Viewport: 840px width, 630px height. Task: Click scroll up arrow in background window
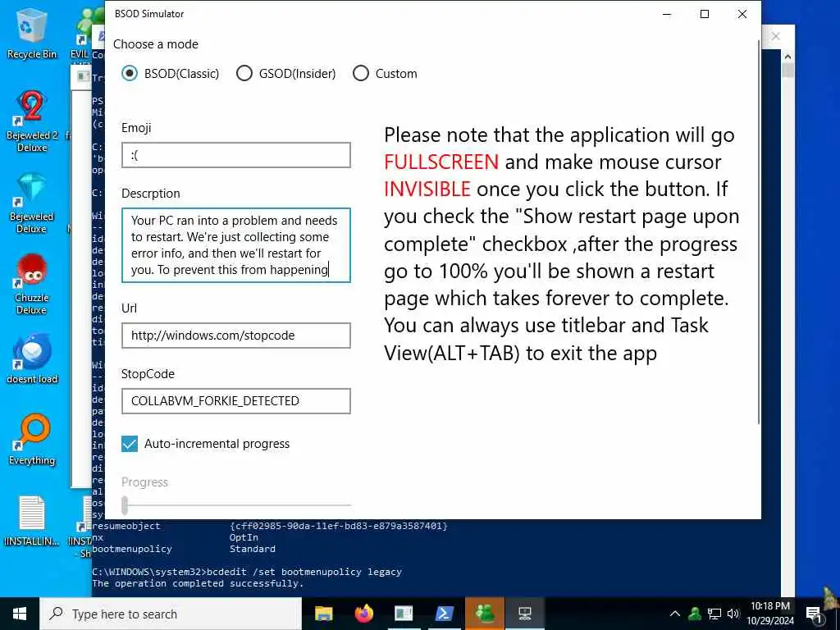coord(787,57)
